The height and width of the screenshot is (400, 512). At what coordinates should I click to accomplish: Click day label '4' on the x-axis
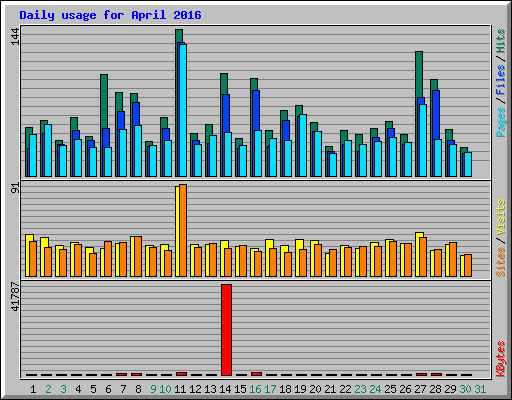[x=78, y=389]
